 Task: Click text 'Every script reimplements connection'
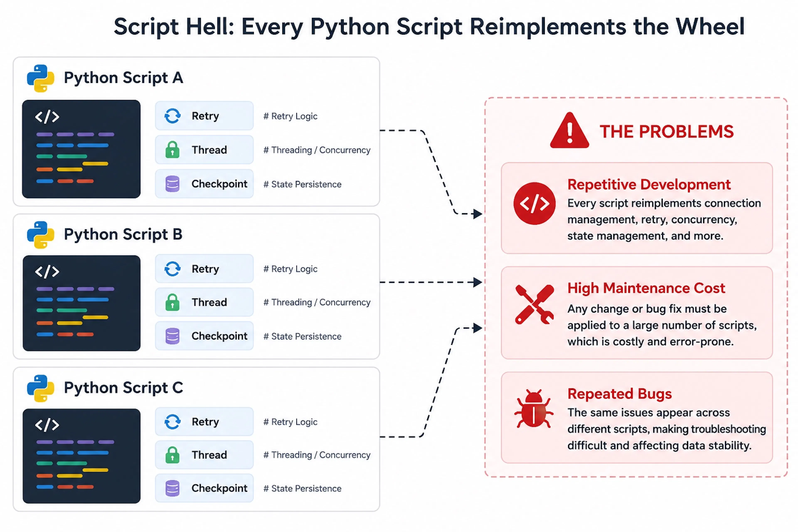tap(664, 203)
